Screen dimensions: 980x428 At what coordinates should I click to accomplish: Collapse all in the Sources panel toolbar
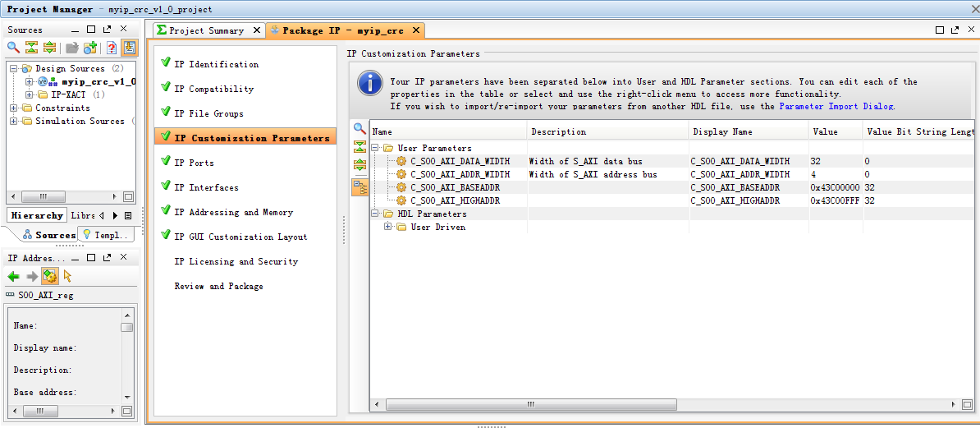pos(32,48)
